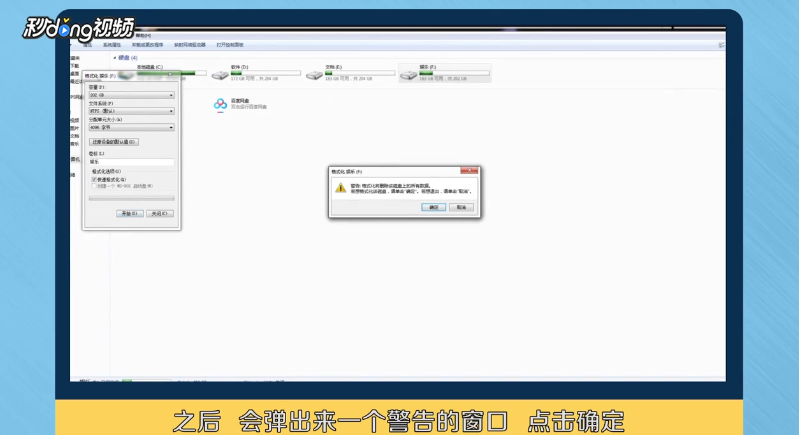Viewport: 799px width, 435px height.
Task: Open the Capacity (容量) dropdown
Action: coord(131,95)
